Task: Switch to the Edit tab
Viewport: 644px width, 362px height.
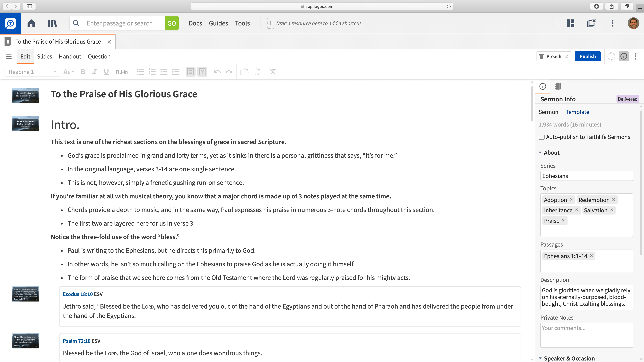Action: tap(25, 56)
